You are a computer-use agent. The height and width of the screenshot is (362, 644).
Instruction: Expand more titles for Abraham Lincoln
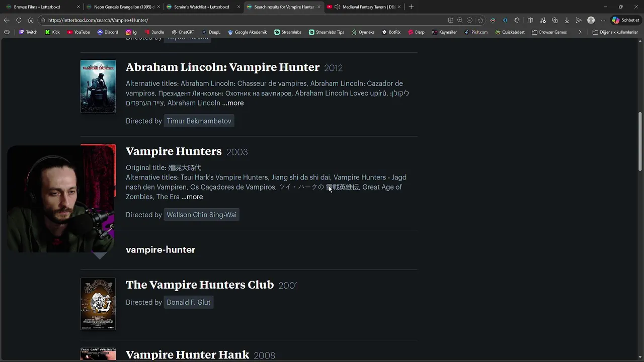click(233, 103)
